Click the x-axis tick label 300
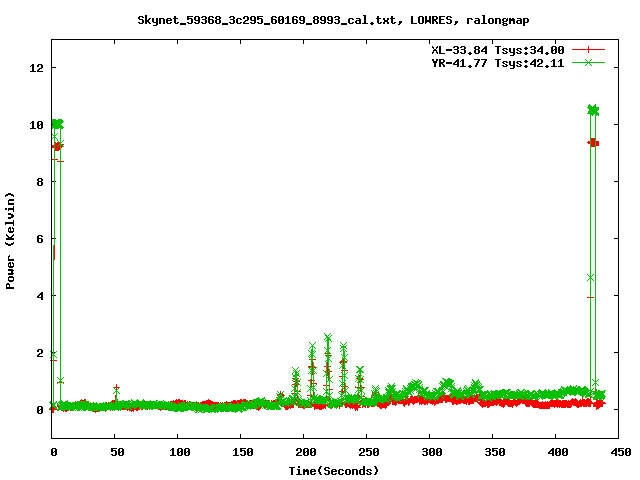Screen dimensions: 640x480 432,452
